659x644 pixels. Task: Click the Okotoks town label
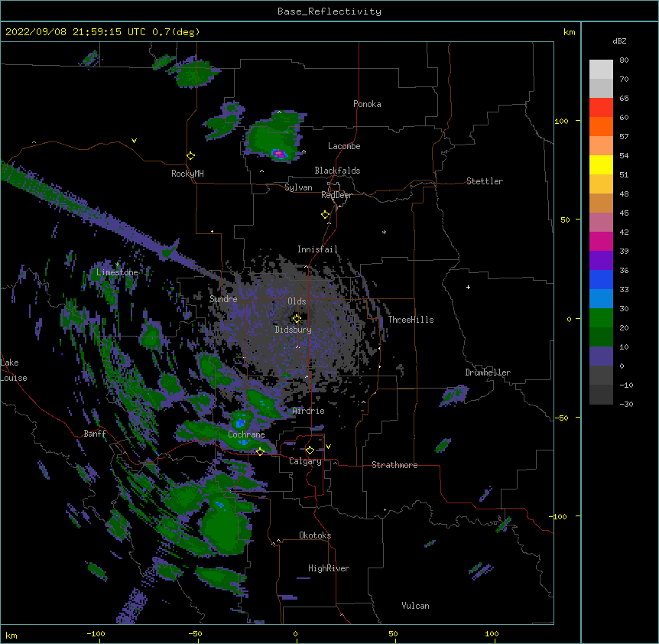click(315, 535)
